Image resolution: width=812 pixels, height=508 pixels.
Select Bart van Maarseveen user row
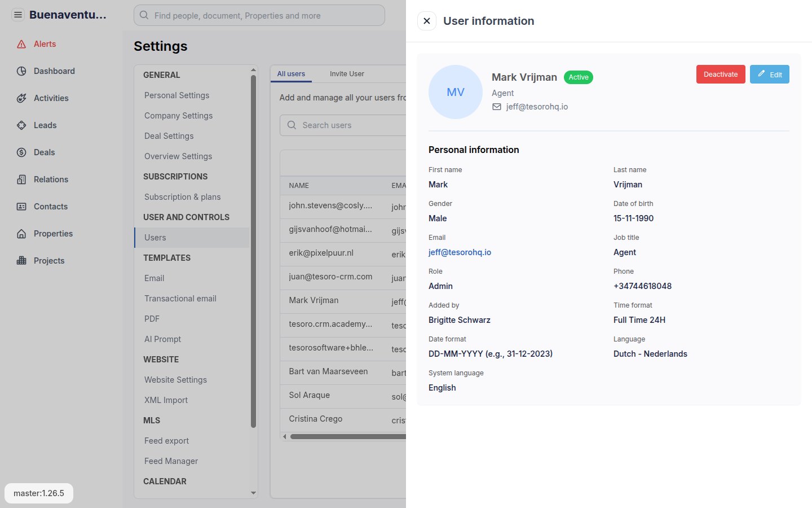pos(343,372)
